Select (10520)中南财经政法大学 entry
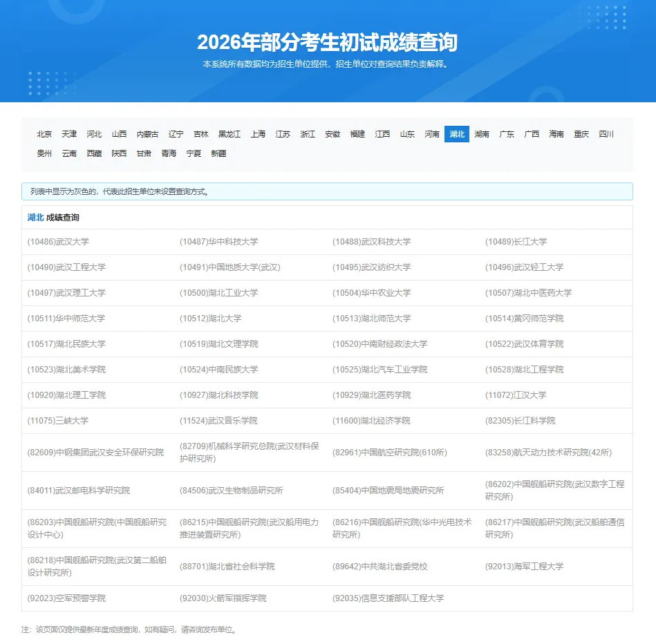Image resolution: width=656 pixels, height=644 pixels. point(380,343)
